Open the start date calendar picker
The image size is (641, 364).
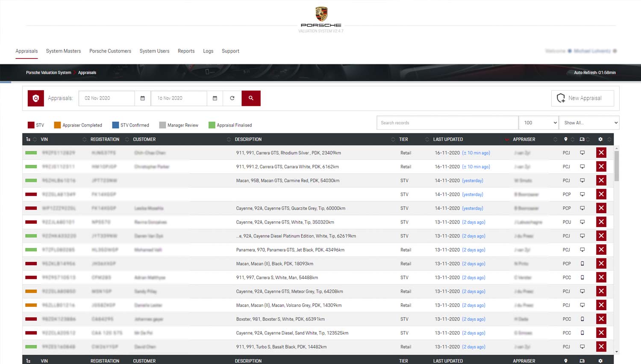[143, 98]
